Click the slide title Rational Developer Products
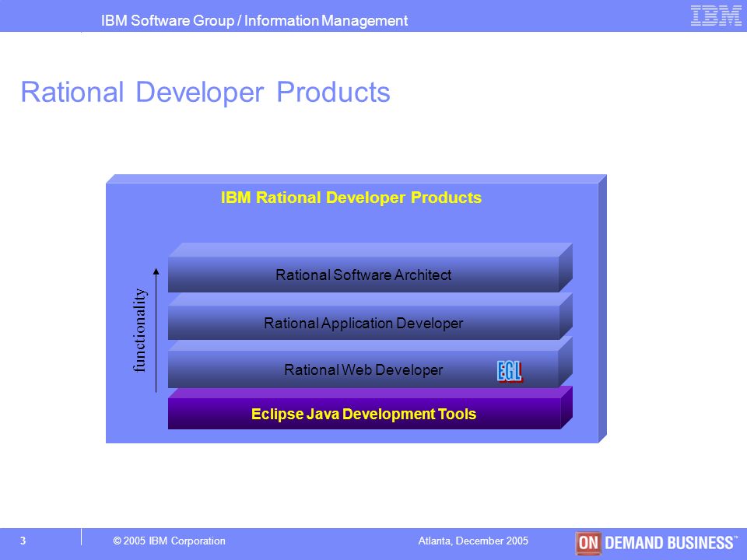 [x=205, y=92]
